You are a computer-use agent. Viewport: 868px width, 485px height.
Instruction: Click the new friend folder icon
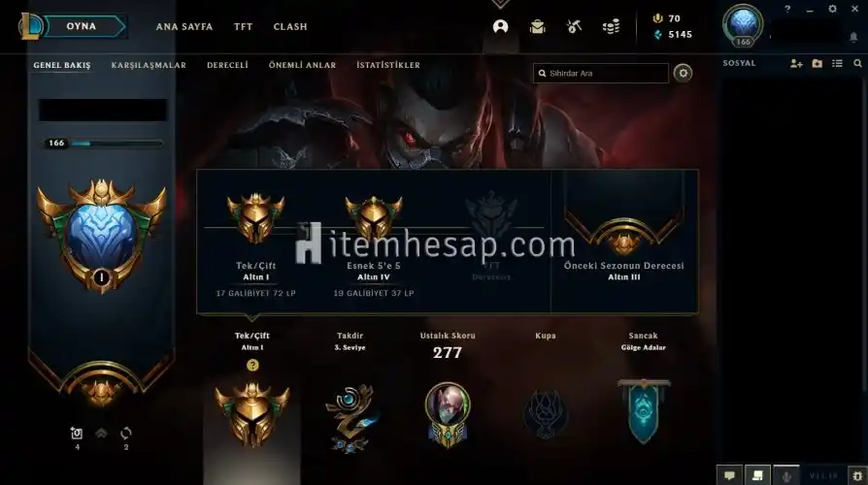click(x=818, y=64)
